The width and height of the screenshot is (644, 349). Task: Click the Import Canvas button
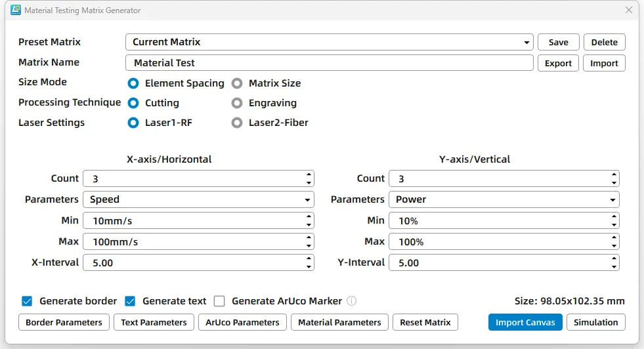(x=525, y=322)
